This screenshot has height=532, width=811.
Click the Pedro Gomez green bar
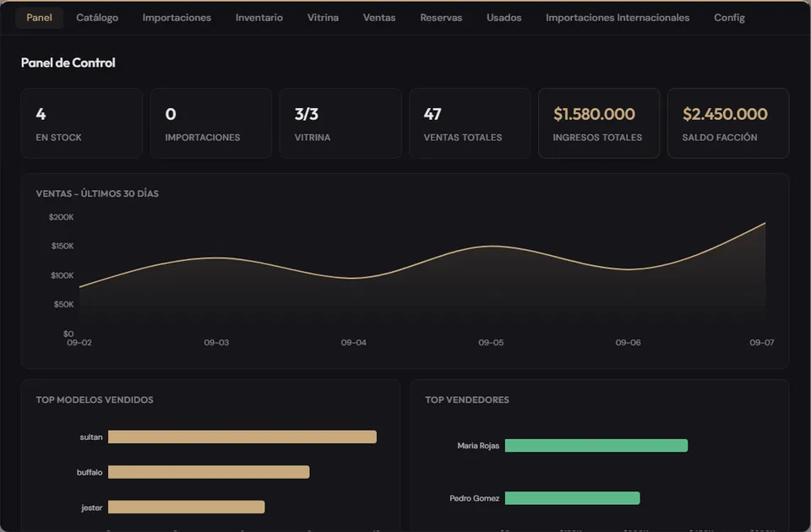pyautogui.click(x=573, y=498)
